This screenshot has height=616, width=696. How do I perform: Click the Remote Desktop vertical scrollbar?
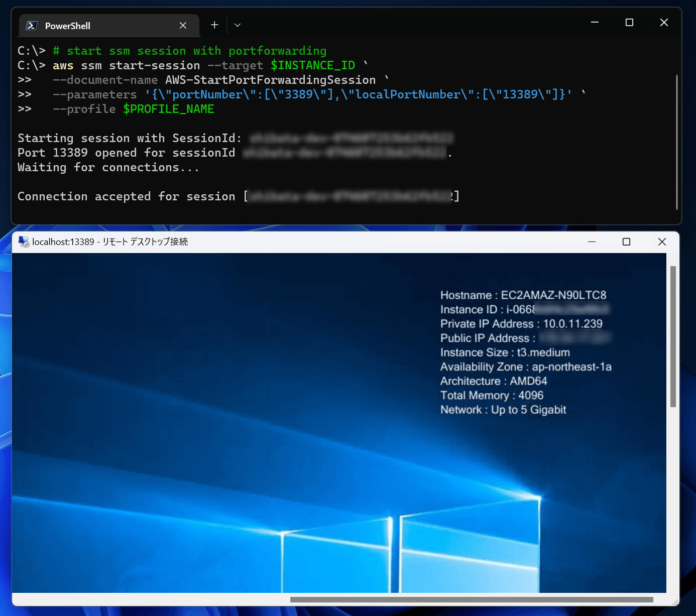(x=673, y=336)
